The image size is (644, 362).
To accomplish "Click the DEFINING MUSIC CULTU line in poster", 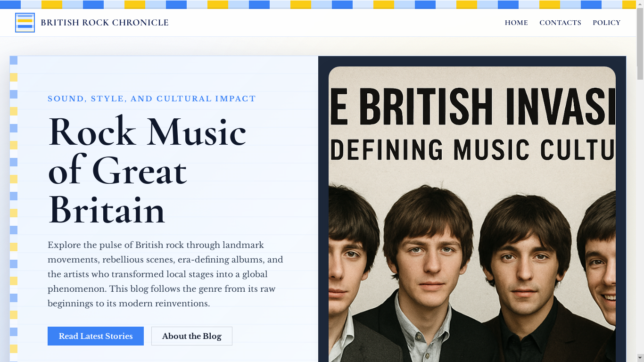I will pyautogui.click(x=472, y=150).
